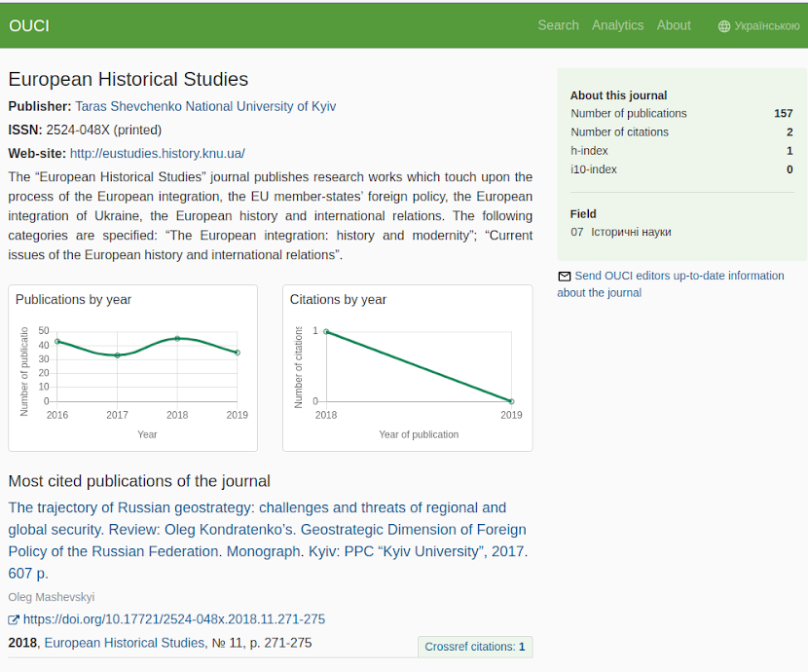Open the Analytics section
808x672 pixels.
617,25
